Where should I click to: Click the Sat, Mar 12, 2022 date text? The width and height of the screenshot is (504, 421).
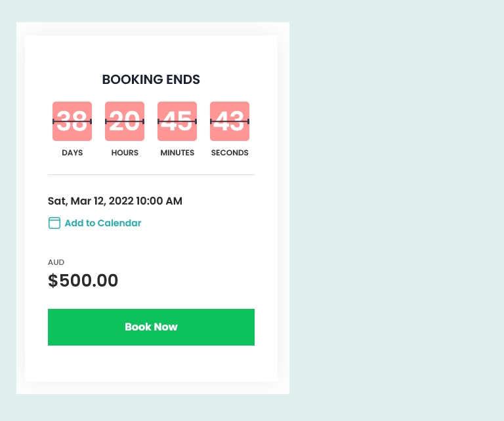91,201
